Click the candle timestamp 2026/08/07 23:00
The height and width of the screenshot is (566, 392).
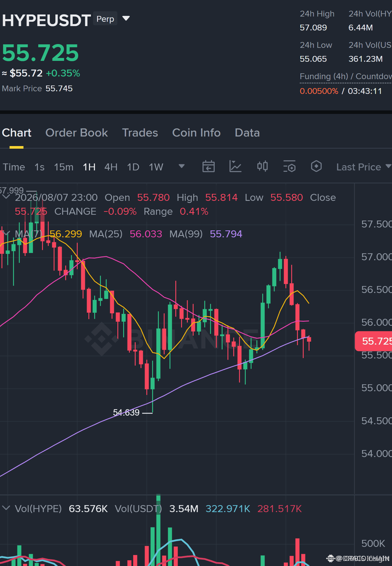(56, 197)
